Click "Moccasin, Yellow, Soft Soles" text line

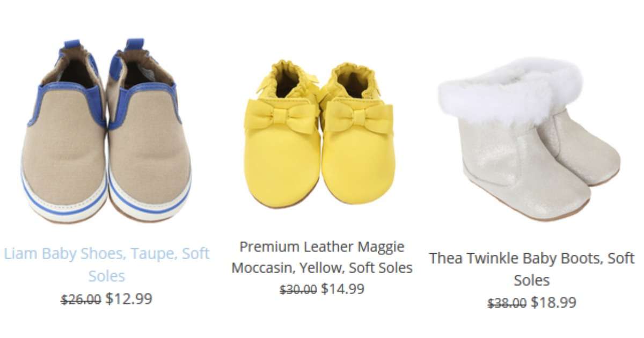[322, 267]
